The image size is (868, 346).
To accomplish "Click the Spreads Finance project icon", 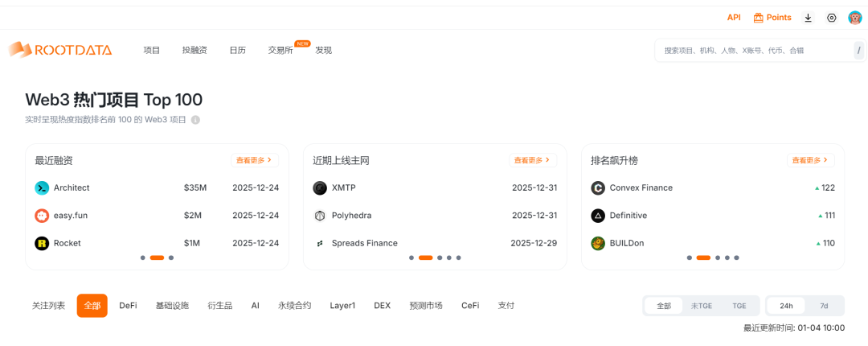I will (x=320, y=244).
